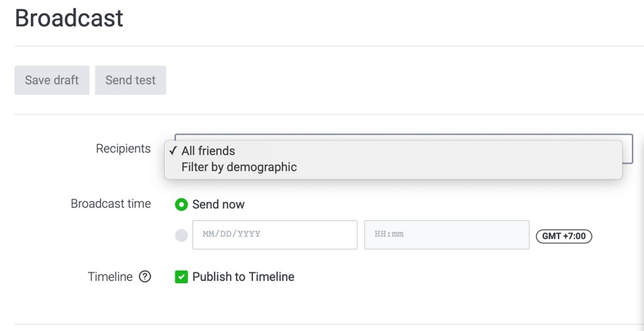
Task: Click the white tick inside the Timeline checkbox
Action: pos(181,277)
